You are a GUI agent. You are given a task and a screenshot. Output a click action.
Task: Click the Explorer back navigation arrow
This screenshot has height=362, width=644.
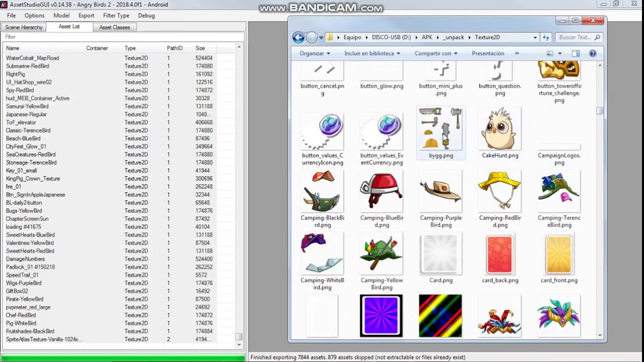click(298, 37)
